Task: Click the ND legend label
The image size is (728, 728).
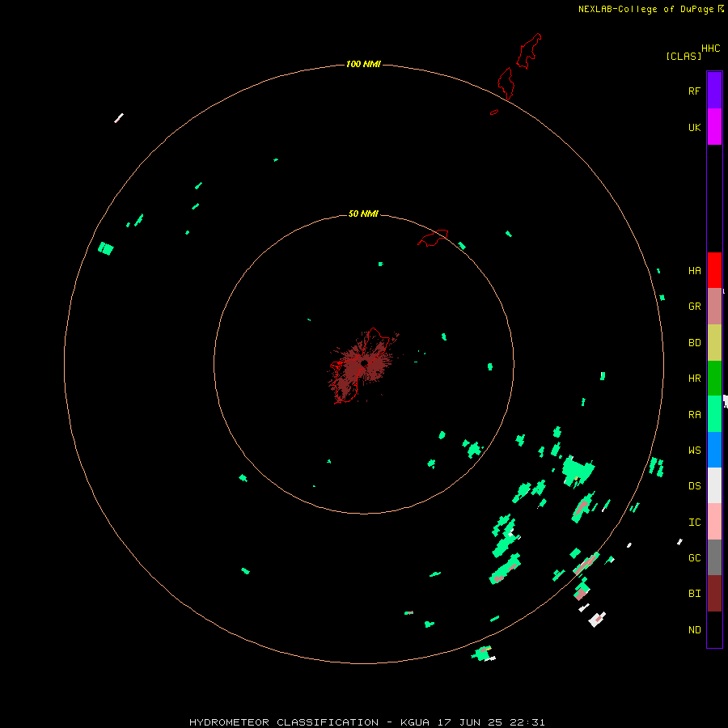Action: click(694, 630)
